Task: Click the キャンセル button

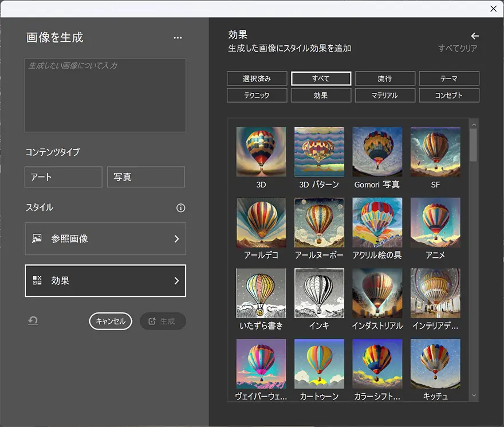Action: [x=111, y=321]
